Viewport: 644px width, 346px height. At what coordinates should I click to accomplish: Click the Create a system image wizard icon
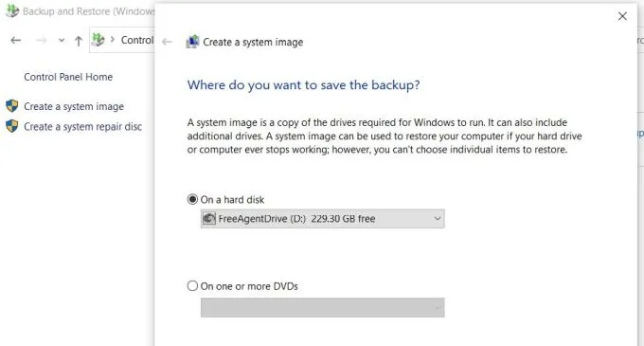[192, 42]
